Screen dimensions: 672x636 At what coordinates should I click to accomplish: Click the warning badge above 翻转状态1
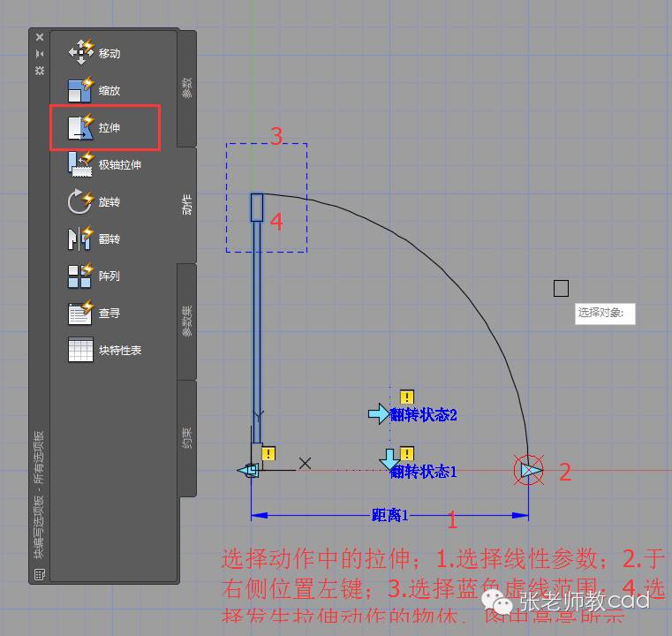[407, 453]
